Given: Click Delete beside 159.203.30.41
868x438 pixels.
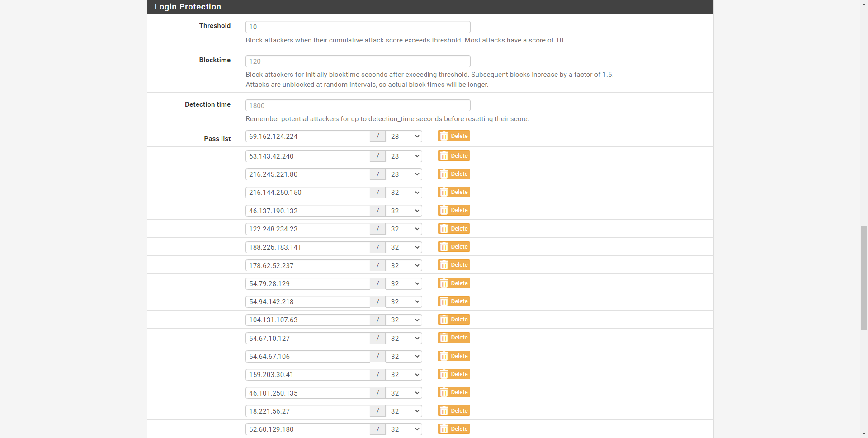Looking at the screenshot, I should [453, 374].
